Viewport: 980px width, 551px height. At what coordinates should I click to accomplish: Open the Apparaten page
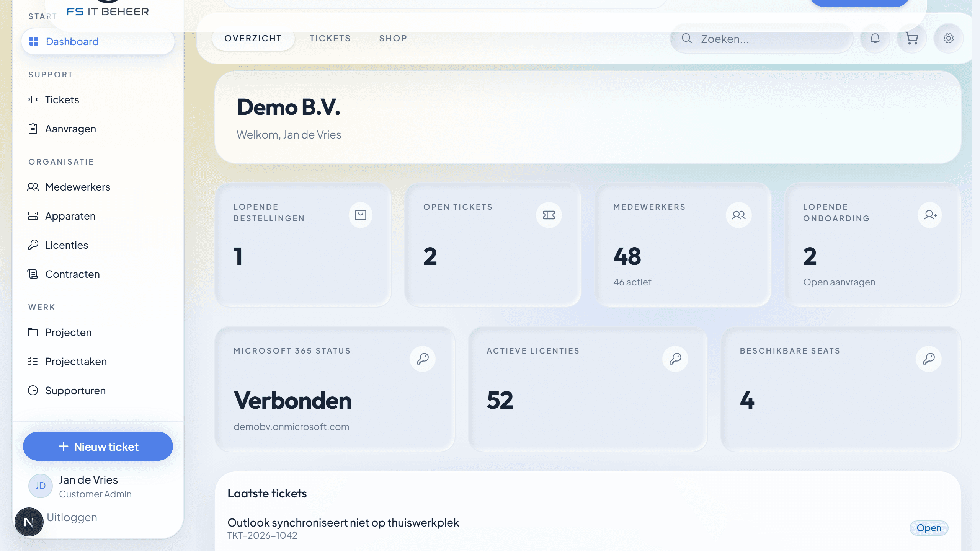tap(98, 216)
